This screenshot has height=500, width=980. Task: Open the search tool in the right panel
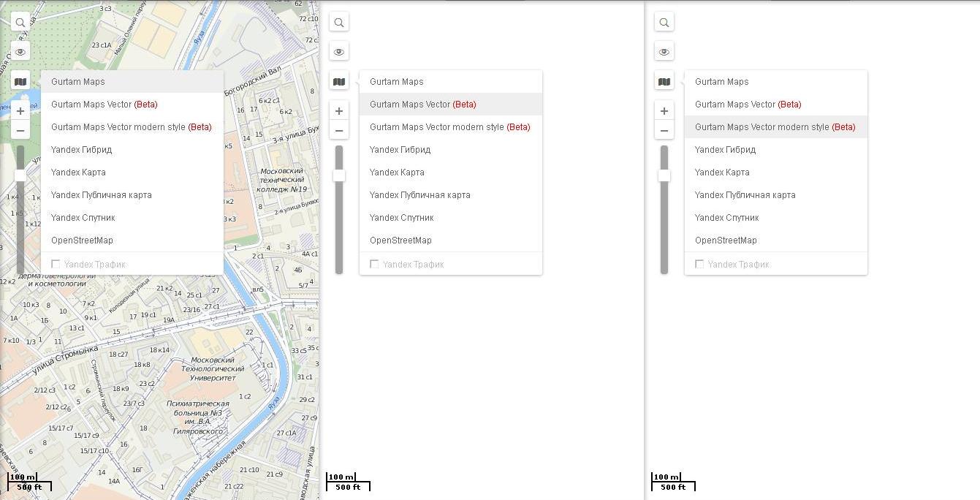tap(664, 23)
